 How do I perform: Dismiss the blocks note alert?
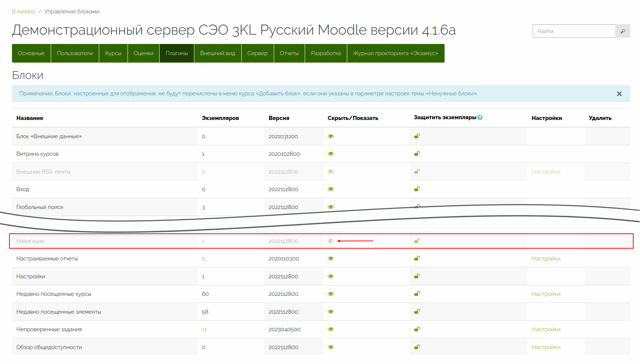[619, 94]
